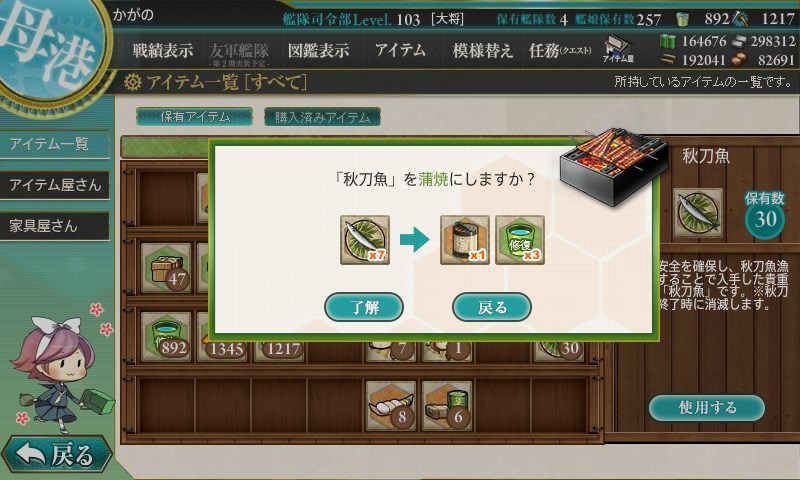Viewport: 800px width, 480px height.
Task: Click the repair bucket x3 reward icon
Action: [520, 240]
